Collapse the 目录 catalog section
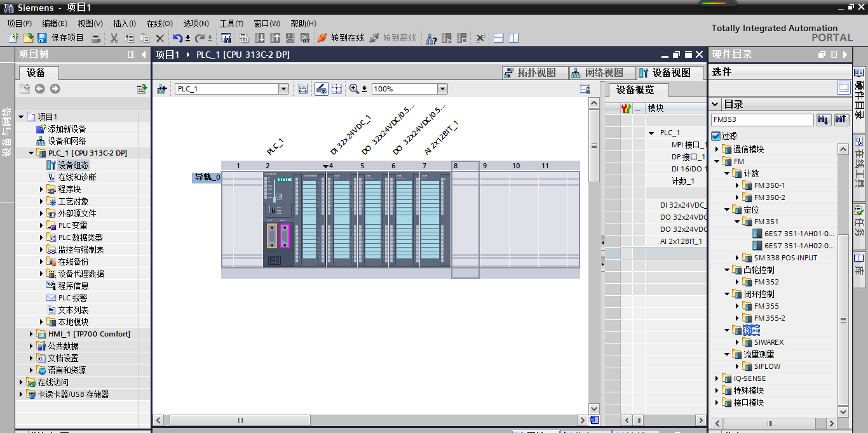This screenshot has height=433, width=868. click(715, 104)
